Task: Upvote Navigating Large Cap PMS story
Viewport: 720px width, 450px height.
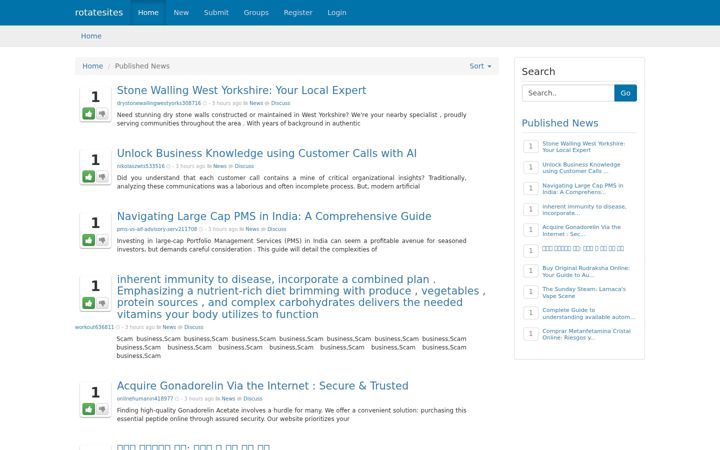Action: coord(89,240)
